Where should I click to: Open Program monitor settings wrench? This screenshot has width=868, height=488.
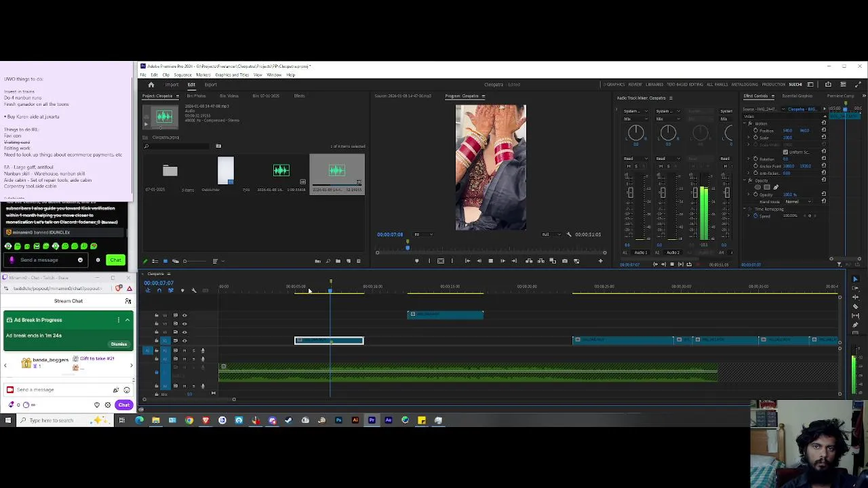569,235
